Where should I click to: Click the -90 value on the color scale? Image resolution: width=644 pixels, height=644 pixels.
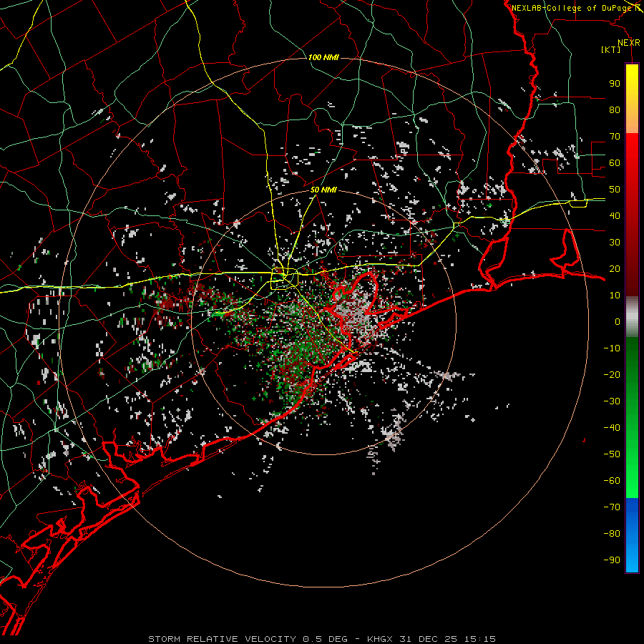coord(612,560)
